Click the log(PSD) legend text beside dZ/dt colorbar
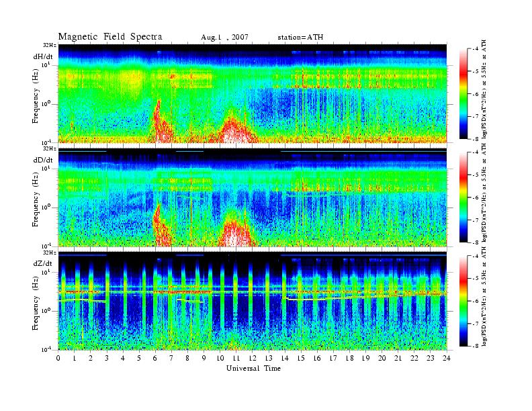Viewport: 532px width, 411px height. [x=485, y=296]
